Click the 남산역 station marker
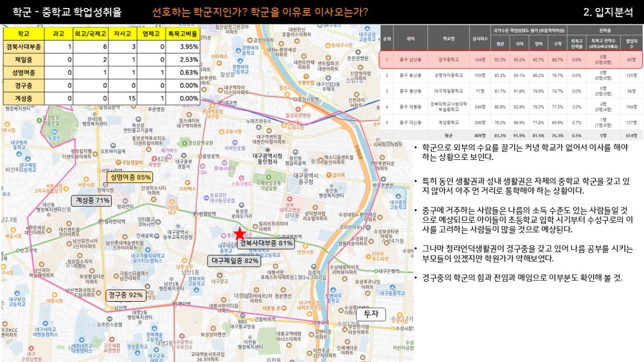The width and height of the screenshot is (644, 362). point(112,307)
